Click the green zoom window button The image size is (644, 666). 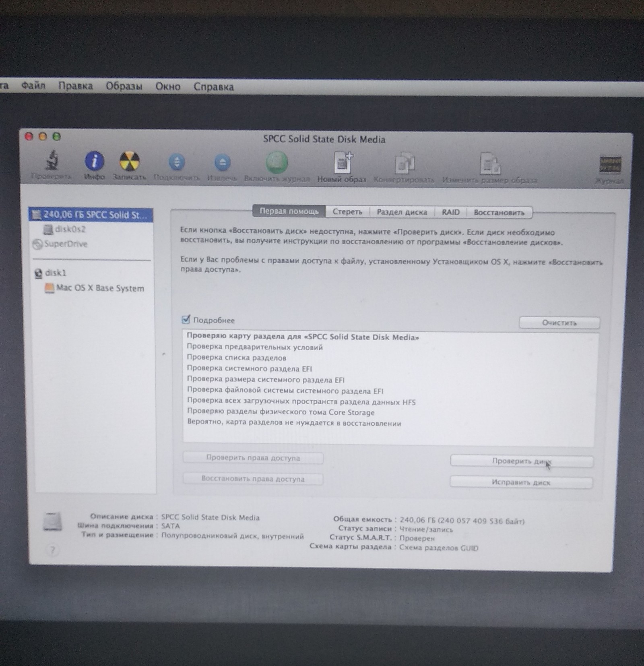click(x=57, y=137)
